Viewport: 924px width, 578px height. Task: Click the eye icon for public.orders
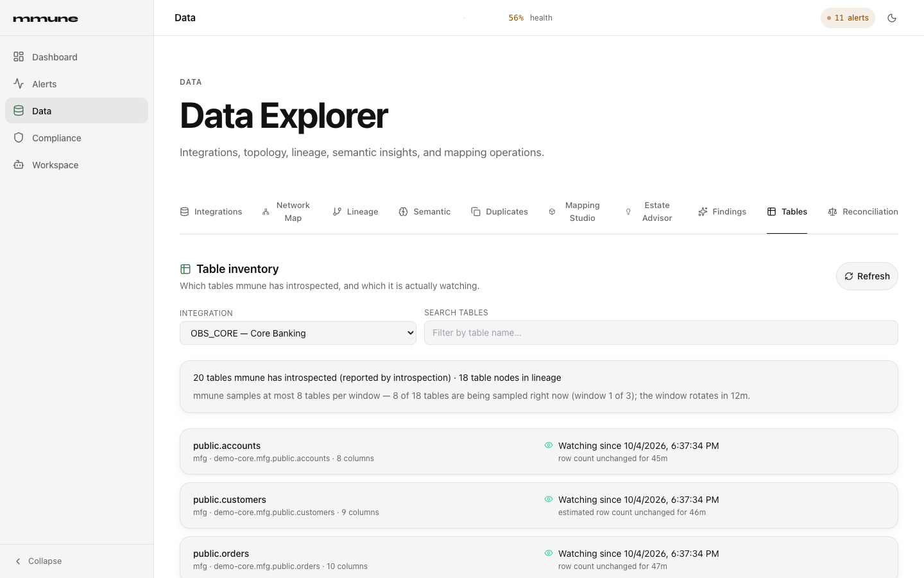549,553
